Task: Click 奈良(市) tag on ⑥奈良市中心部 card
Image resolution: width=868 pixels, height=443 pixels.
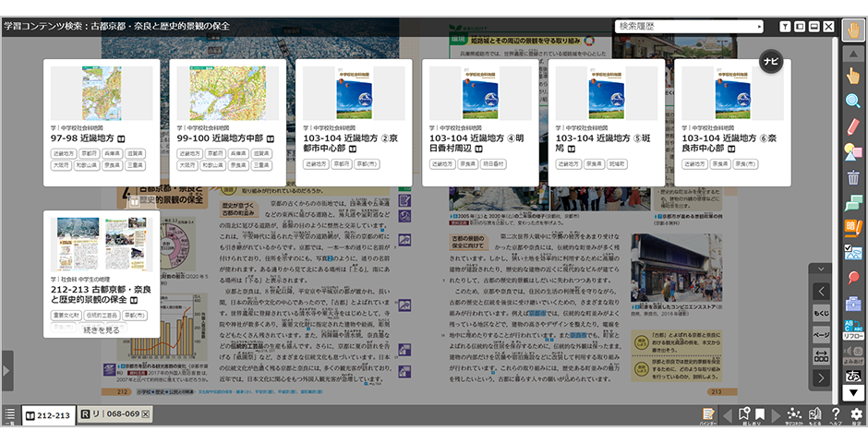Action: click(x=746, y=164)
